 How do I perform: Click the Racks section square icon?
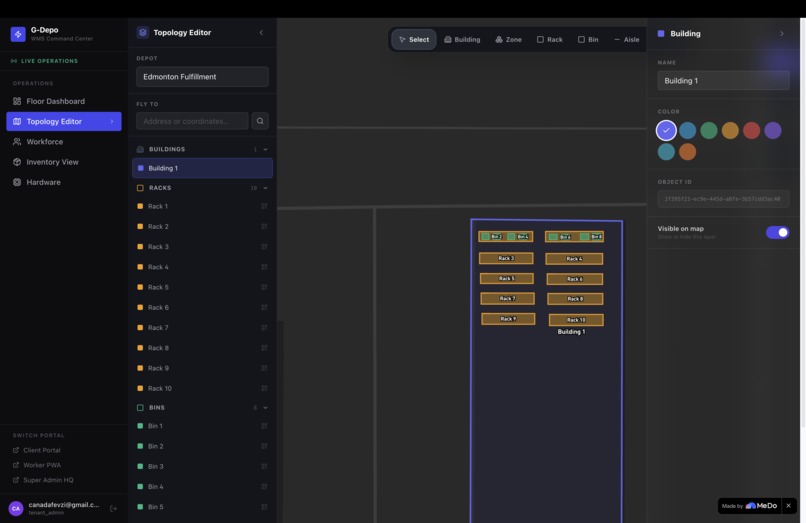pos(140,188)
